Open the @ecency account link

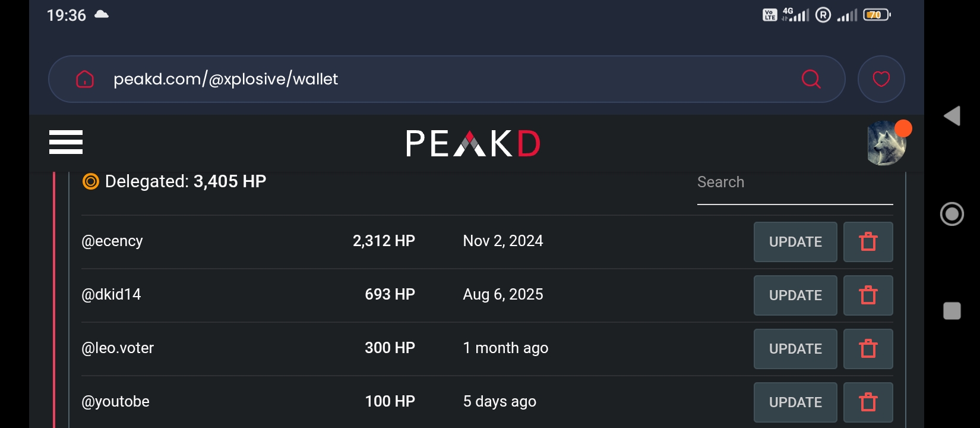[x=112, y=241]
